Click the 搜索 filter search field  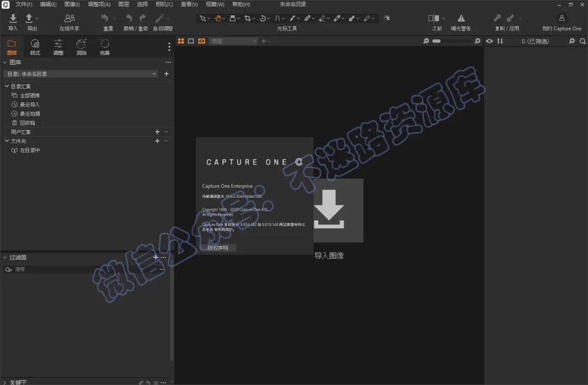[84, 270]
